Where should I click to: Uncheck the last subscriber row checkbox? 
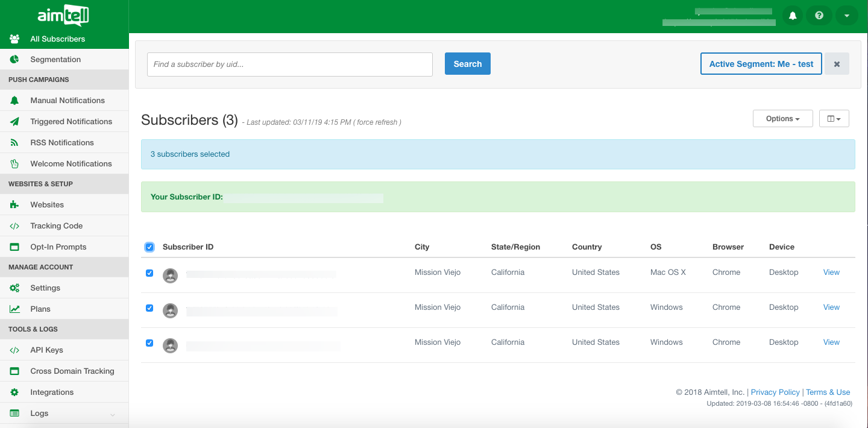click(x=149, y=343)
